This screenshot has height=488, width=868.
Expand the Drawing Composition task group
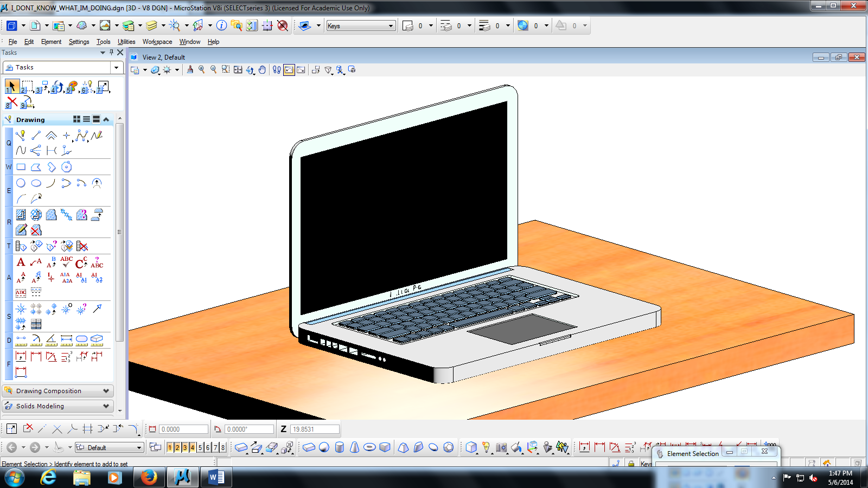pyautogui.click(x=106, y=391)
